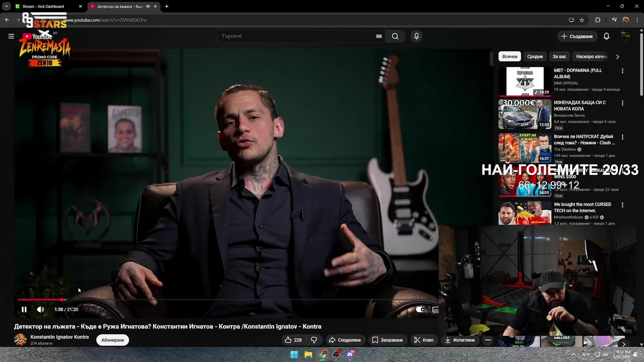
Task: Open File Explorer from the taskbar
Action: 308,354
